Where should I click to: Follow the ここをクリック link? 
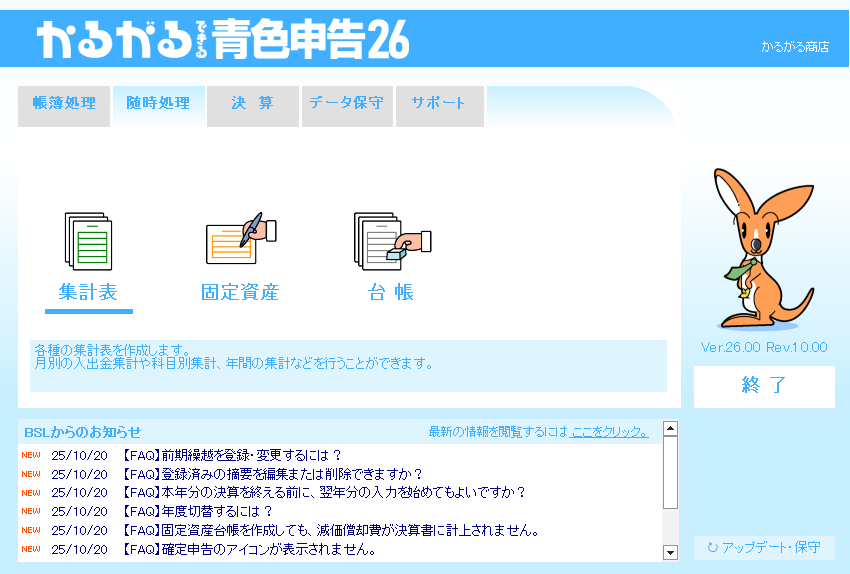click(609, 432)
